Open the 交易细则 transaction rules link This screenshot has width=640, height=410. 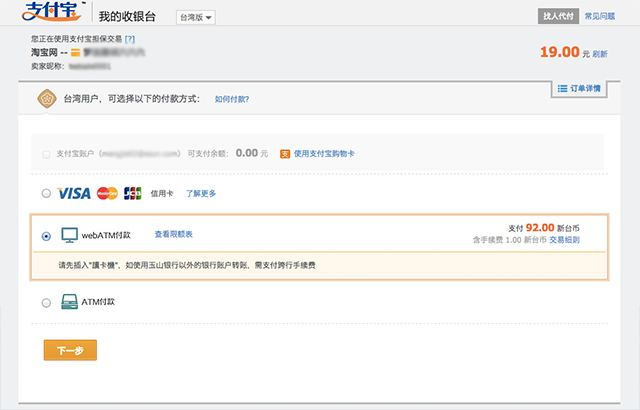(x=564, y=240)
